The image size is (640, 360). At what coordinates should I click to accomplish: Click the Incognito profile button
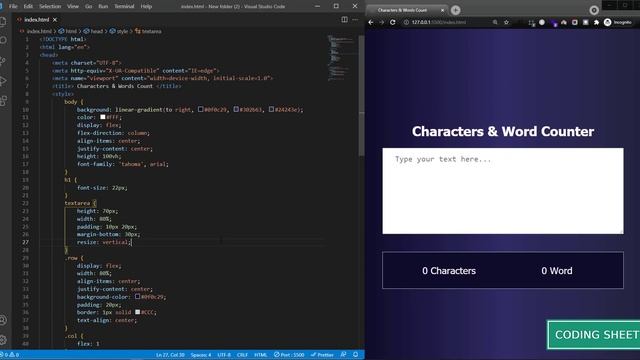[618, 22]
